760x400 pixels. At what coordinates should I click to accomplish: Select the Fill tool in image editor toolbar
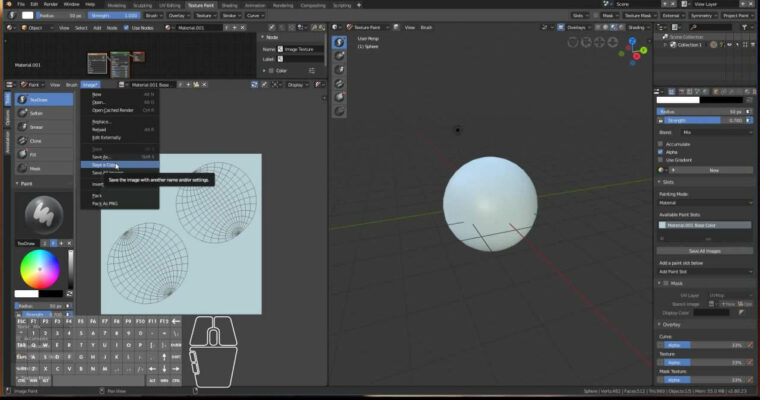click(x=44, y=154)
